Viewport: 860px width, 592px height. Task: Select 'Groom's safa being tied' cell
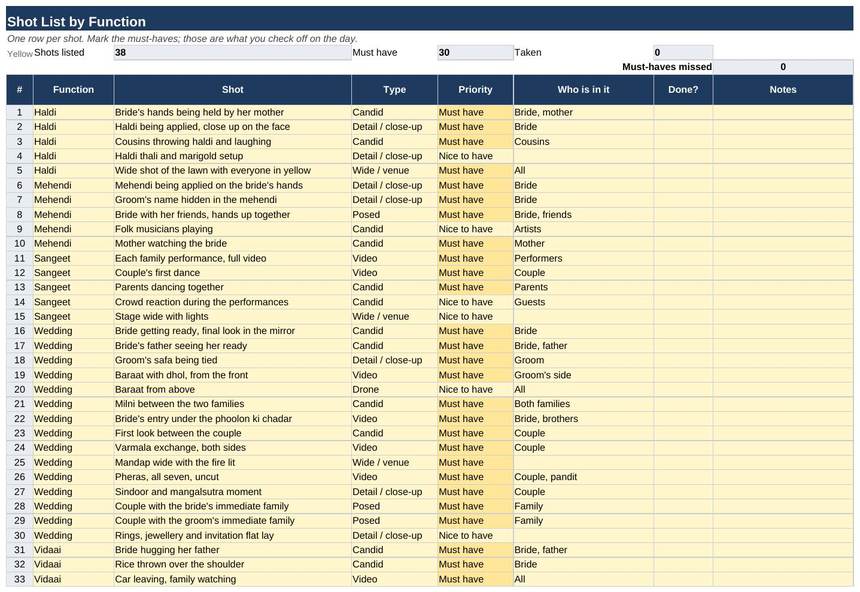click(233, 360)
